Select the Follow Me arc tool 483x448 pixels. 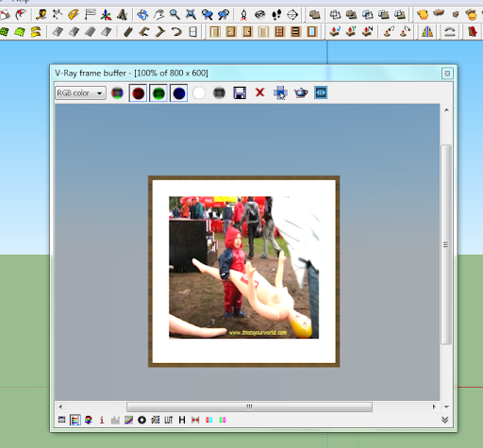click(22, 14)
